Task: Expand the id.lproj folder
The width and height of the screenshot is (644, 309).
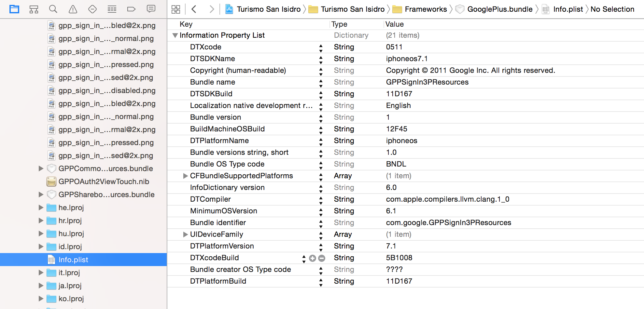Action: [x=41, y=247]
